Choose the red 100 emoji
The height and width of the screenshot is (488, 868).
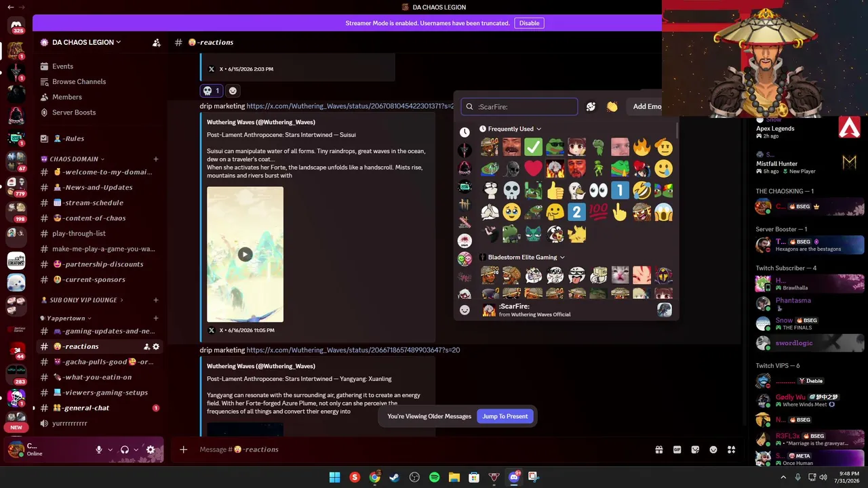[x=598, y=212]
